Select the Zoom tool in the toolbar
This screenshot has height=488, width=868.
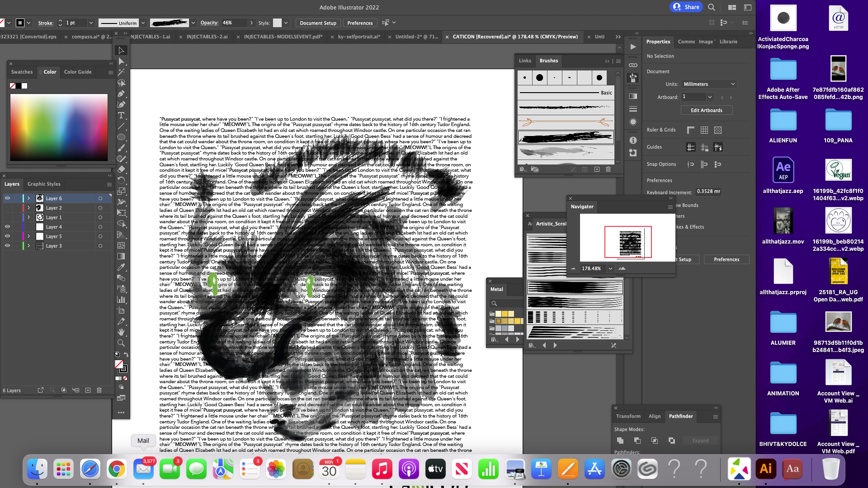pyautogui.click(x=121, y=343)
